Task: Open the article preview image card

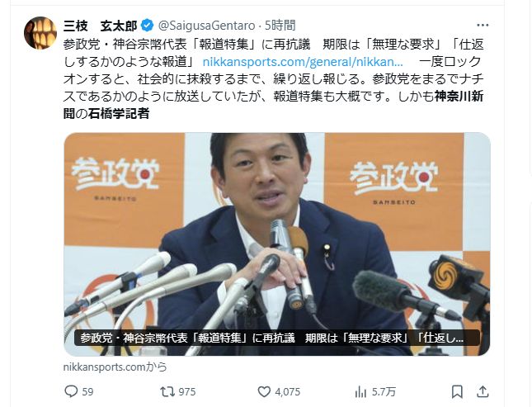Action: point(277,244)
